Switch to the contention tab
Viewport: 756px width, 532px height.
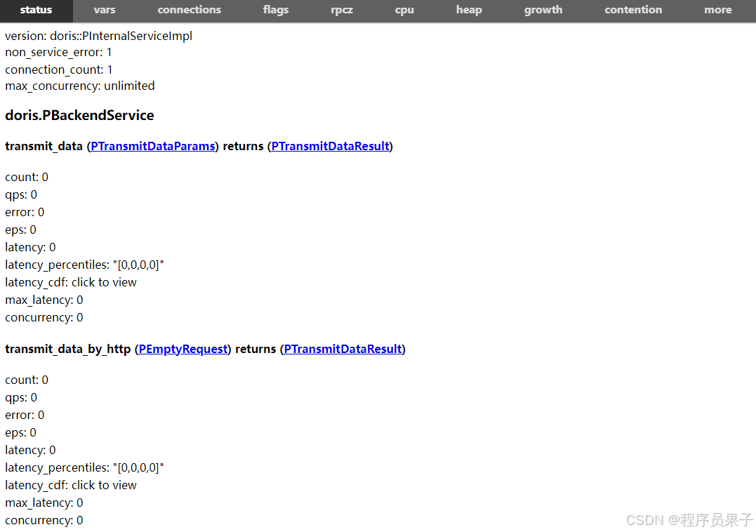[x=634, y=10]
